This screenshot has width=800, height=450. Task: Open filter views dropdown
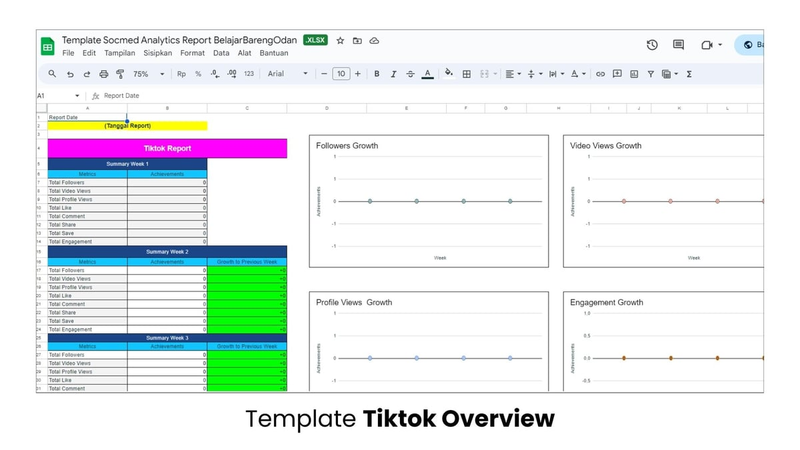point(669,74)
